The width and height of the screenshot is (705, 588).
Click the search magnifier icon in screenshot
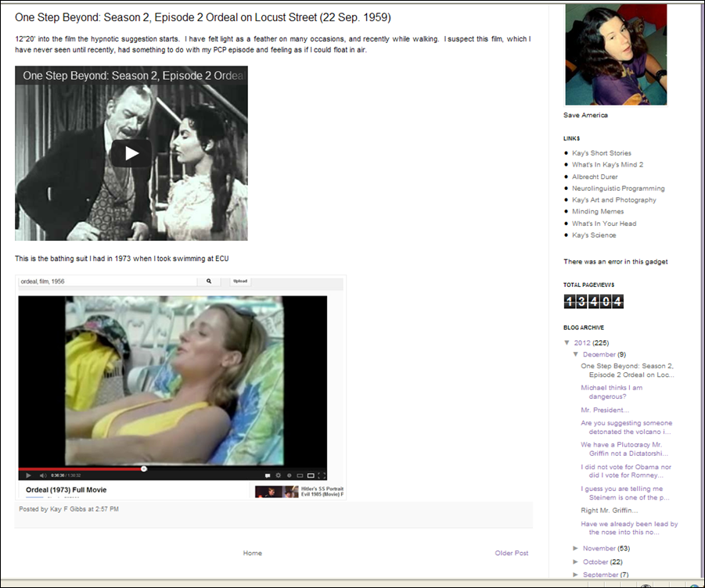[209, 281]
